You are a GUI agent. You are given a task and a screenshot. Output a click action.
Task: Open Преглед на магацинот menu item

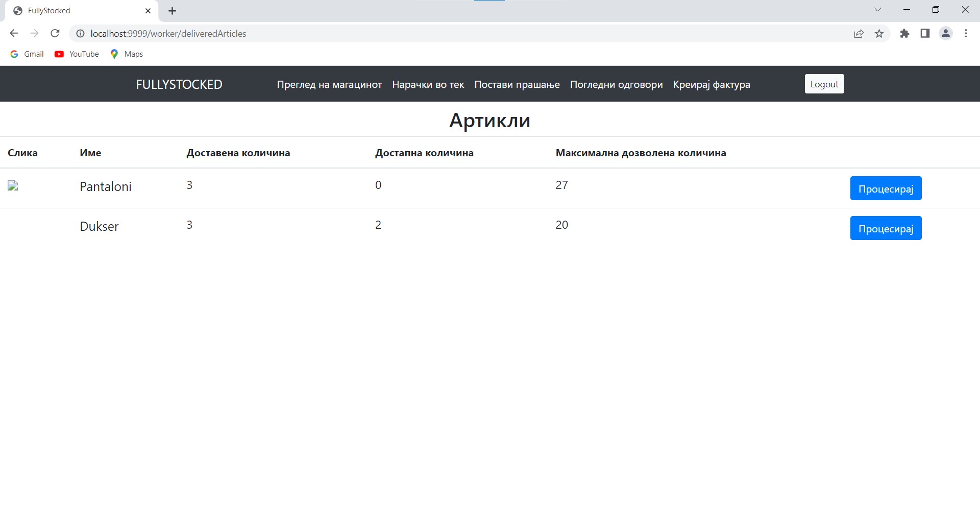pyautogui.click(x=329, y=84)
